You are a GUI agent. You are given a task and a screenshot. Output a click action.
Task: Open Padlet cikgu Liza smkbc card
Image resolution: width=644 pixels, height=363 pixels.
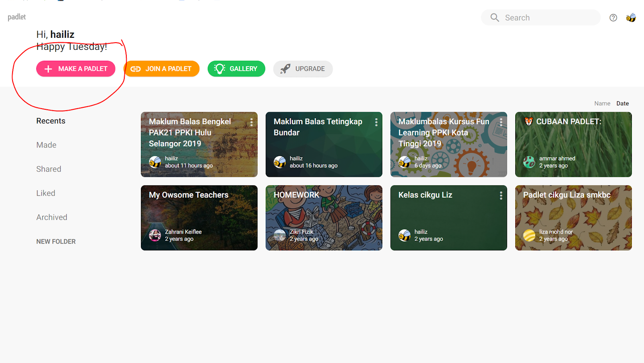coord(574,218)
